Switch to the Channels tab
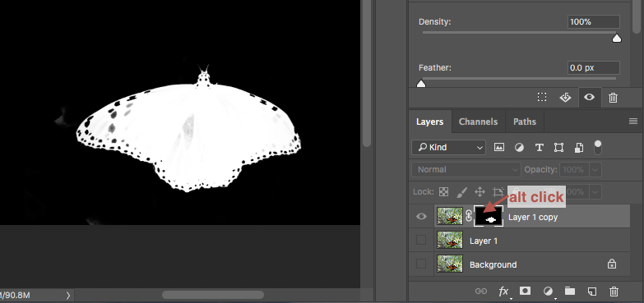Screen dimensions: 644x303 pos(478,122)
